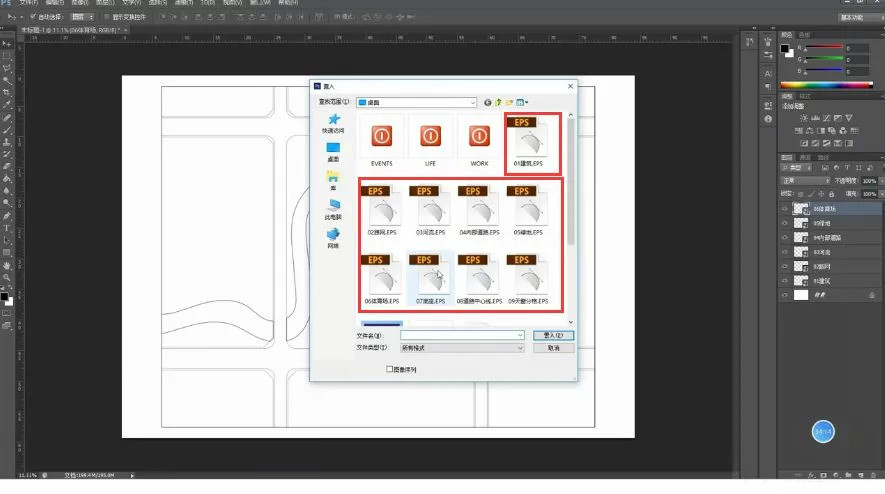Select the Type (T) tool
Image resolution: width=885 pixels, height=494 pixels.
click(x=7, y=228)
